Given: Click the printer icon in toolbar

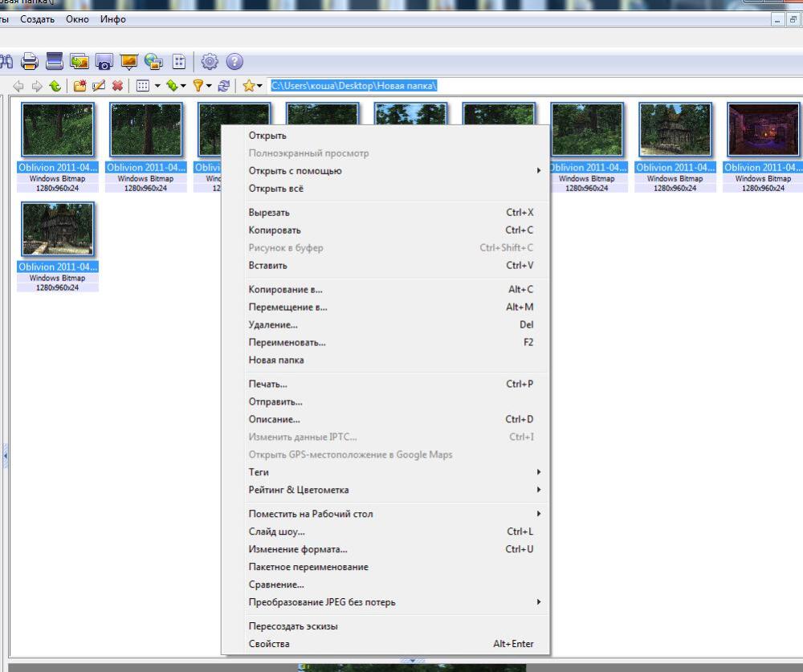Looking at the screenshot, I should click(30, 62).
